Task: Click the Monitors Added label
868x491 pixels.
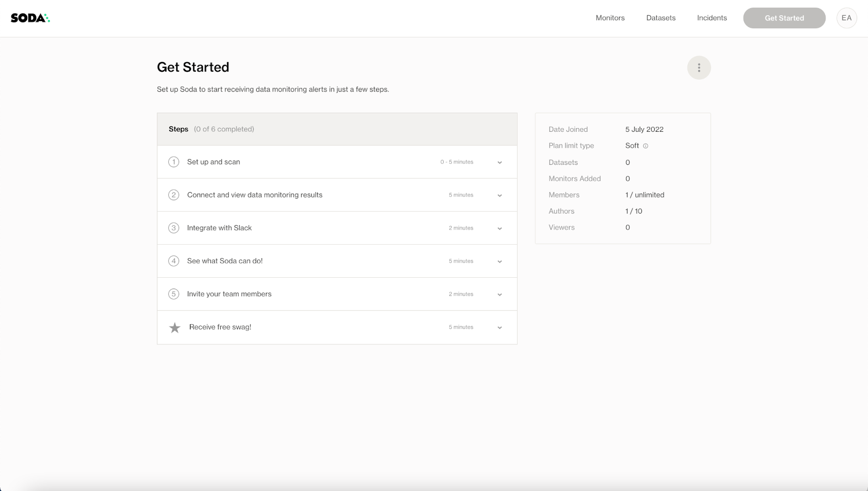Action: pos(575,179)
